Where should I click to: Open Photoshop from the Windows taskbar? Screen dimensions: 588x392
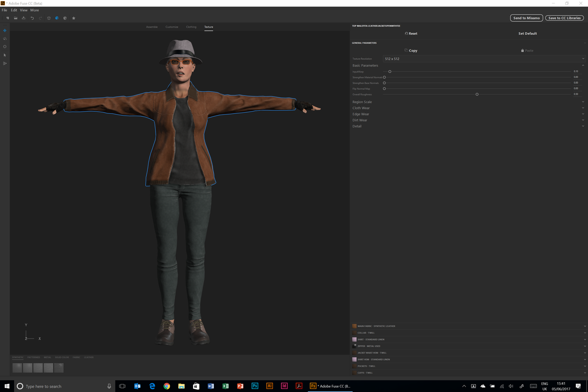[x=255, y=386]
